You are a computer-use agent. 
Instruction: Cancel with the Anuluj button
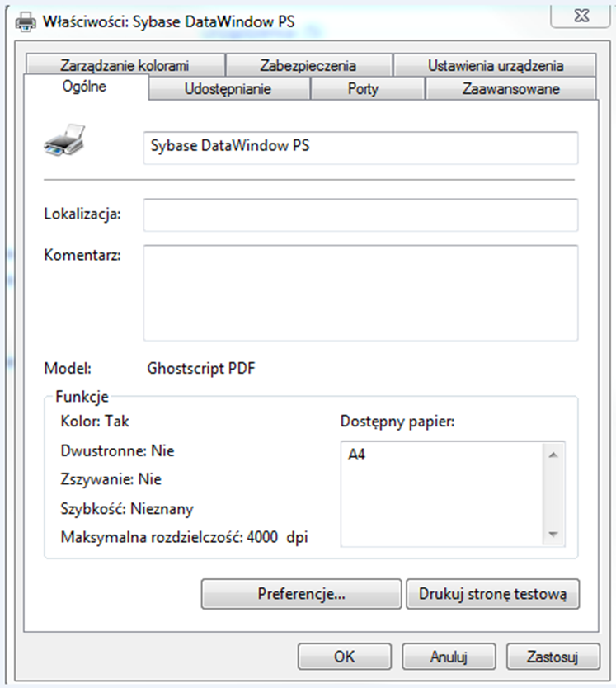(x=449, y=657)
